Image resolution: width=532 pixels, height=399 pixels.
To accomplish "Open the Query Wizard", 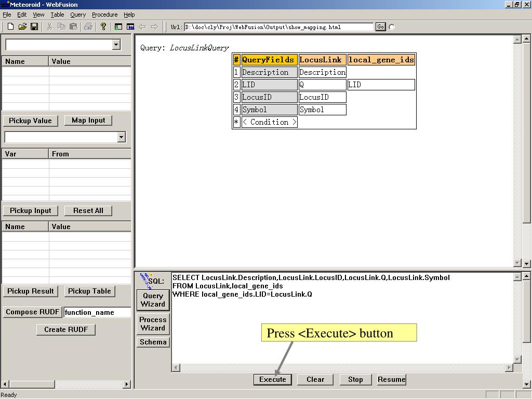I will (153, 300).
